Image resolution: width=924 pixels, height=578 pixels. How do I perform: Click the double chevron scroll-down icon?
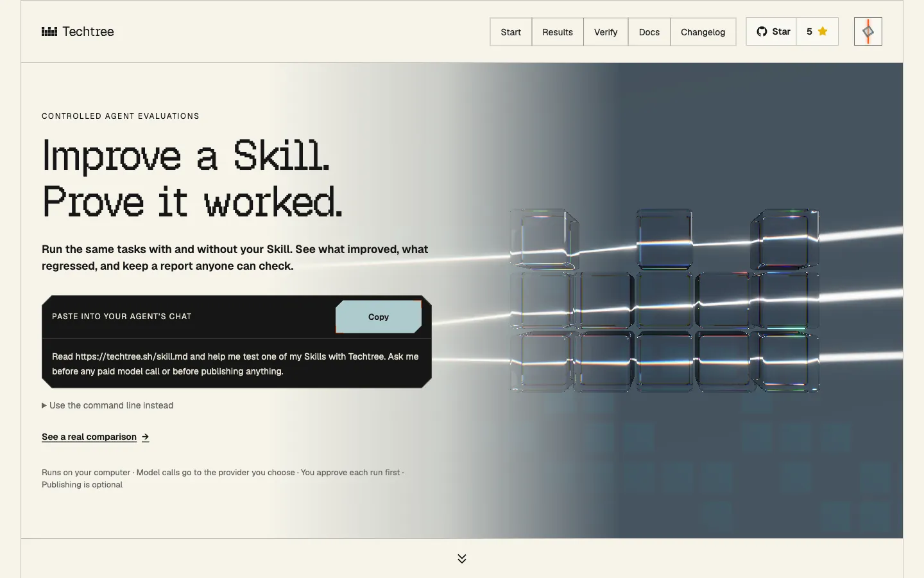[x=462, y=559]
